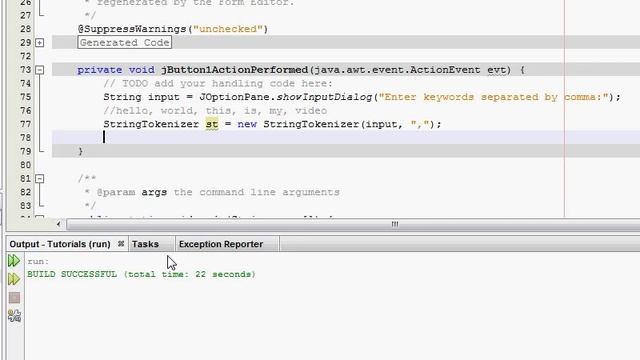The height and width of the screenshot is (360, 640).
Task: Click the "unchecked" string literal
Action: click(228, 29)
